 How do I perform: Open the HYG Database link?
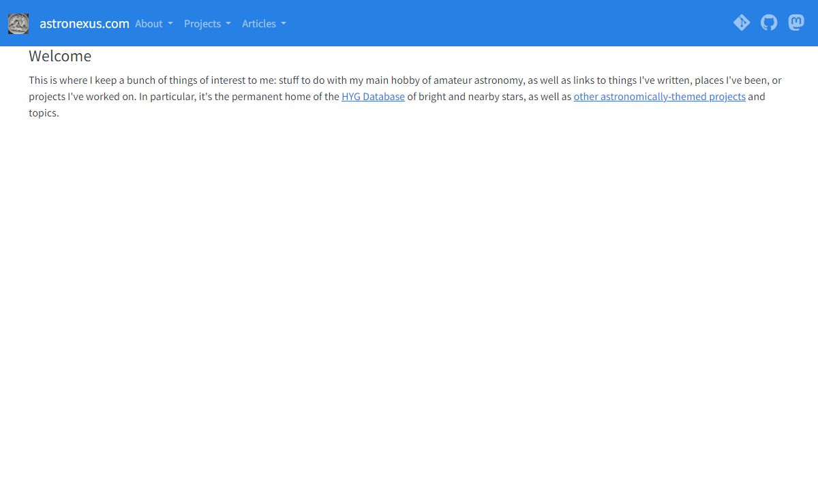tap(373, 97)
